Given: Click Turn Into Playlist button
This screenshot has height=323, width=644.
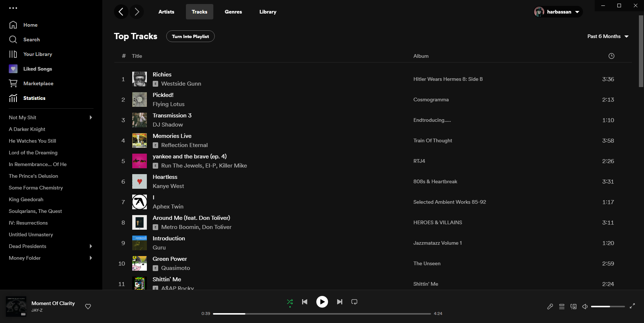Looking at the screenshot, I should pos(190,36).
